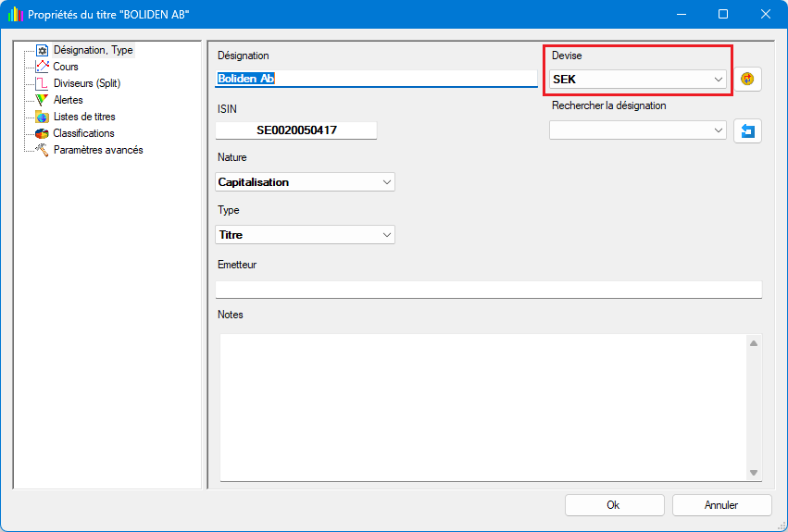The image size is (788, 532).
Task: Select the Désignation, Type tree item
Action: point(92,50)
